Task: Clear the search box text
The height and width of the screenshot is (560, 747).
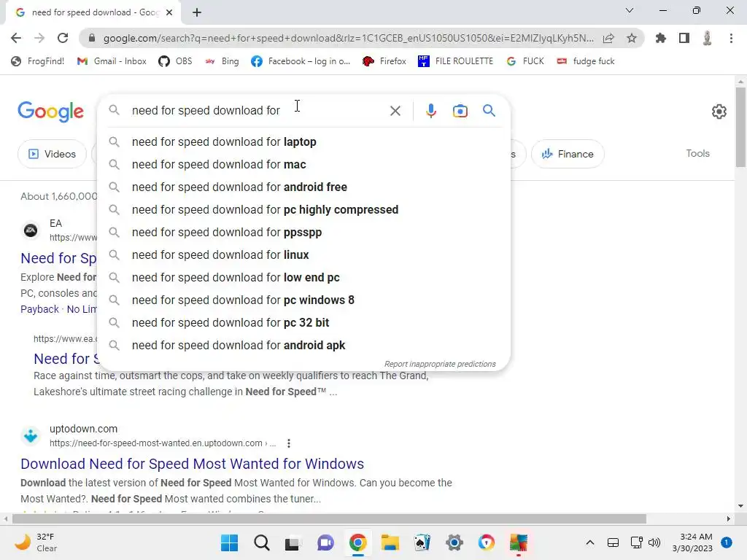Action: pos(395,111)
